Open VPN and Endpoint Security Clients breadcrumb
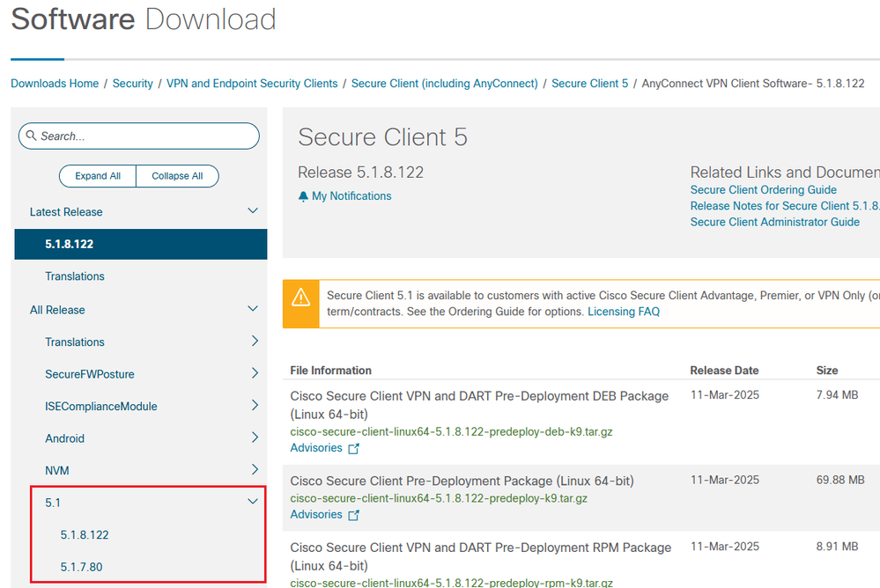This screenshot has height=588, width=880. [x=252, y=84]
